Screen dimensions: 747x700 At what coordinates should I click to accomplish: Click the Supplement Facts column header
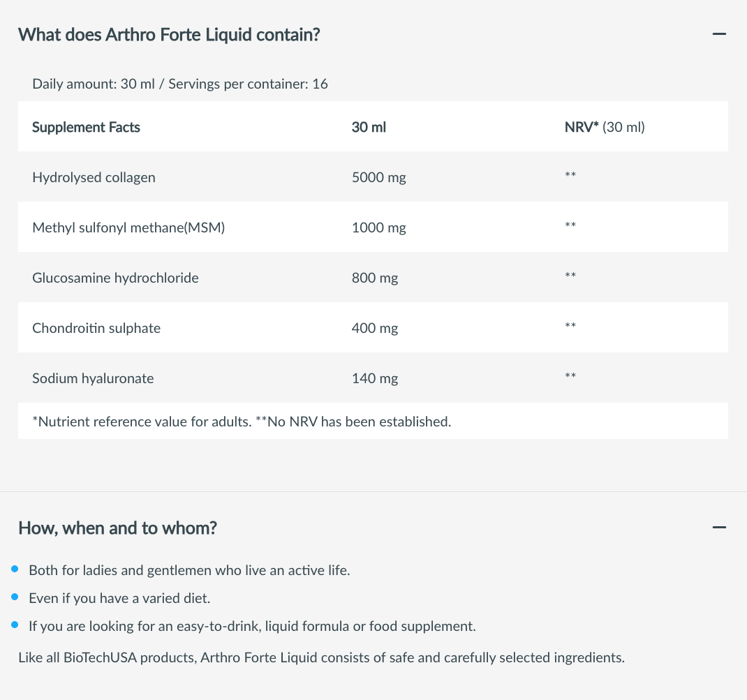tap(87, 127)
